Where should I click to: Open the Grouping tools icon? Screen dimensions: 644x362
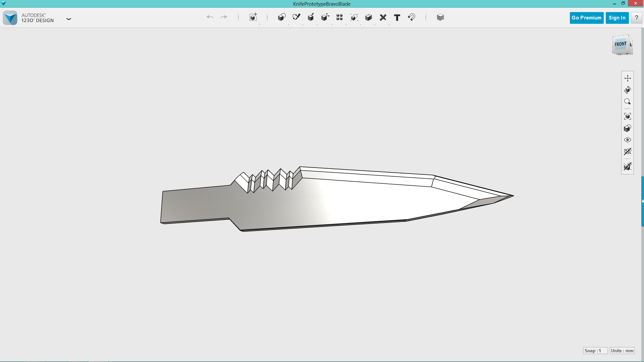(x=354, y=17)
